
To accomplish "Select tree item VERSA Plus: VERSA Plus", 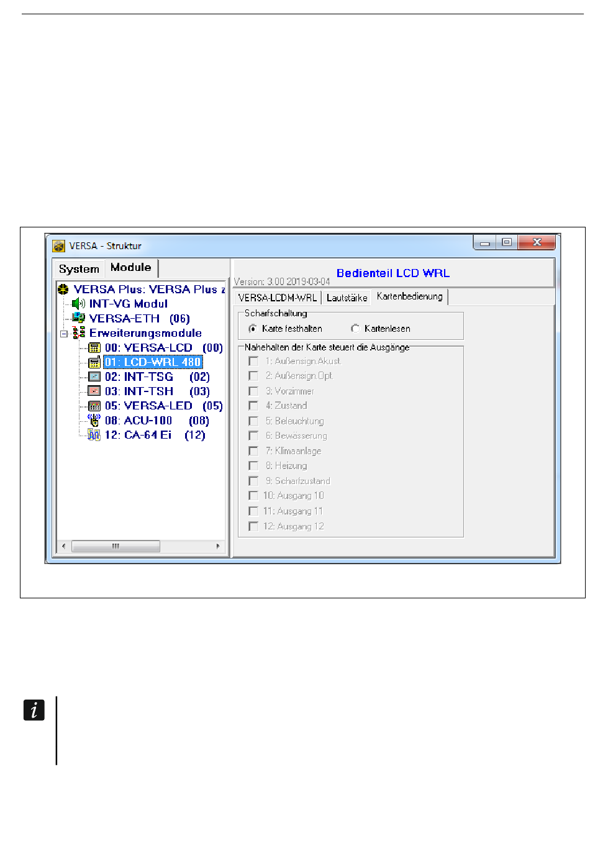I will (x=149, y=290).
